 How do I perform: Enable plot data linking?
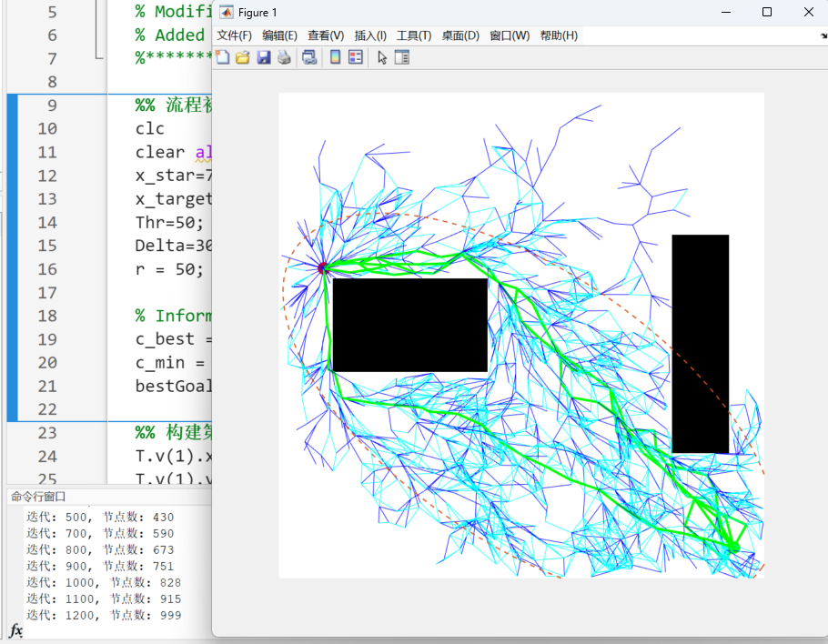point(309,56)
